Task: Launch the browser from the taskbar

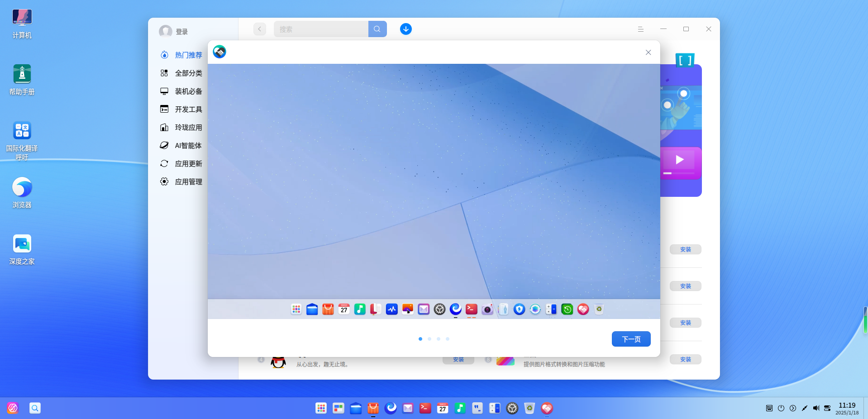Action: click(391, 408)
